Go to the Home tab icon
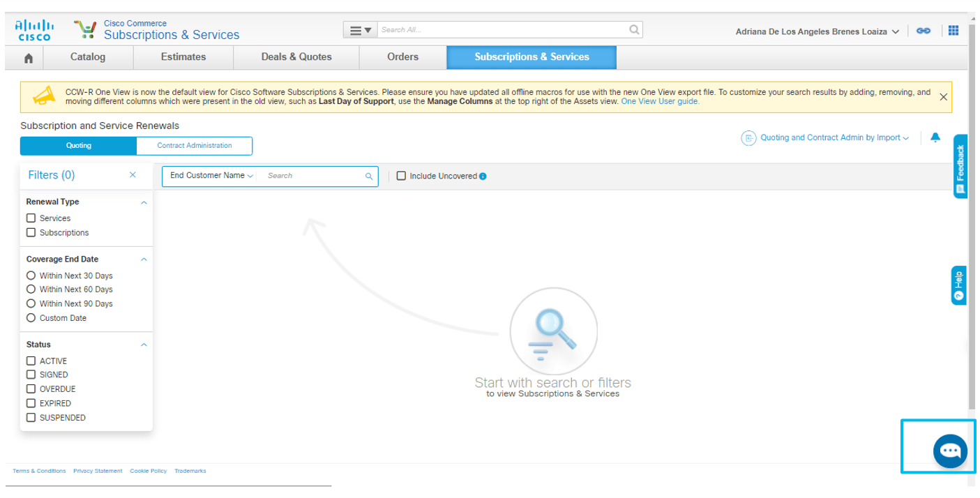This screenshot has height=498, width=980. pyautogui.click(x=29, y=58)
